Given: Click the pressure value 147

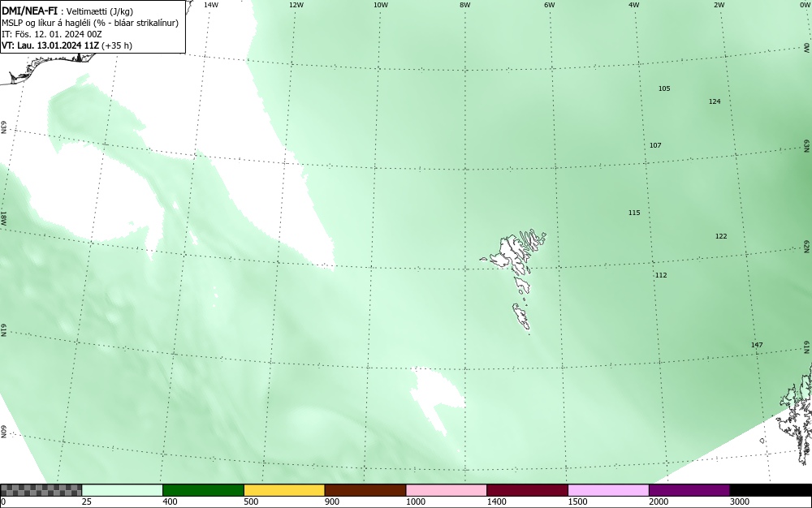Looking at the screenshot, I should pos(757,345).
